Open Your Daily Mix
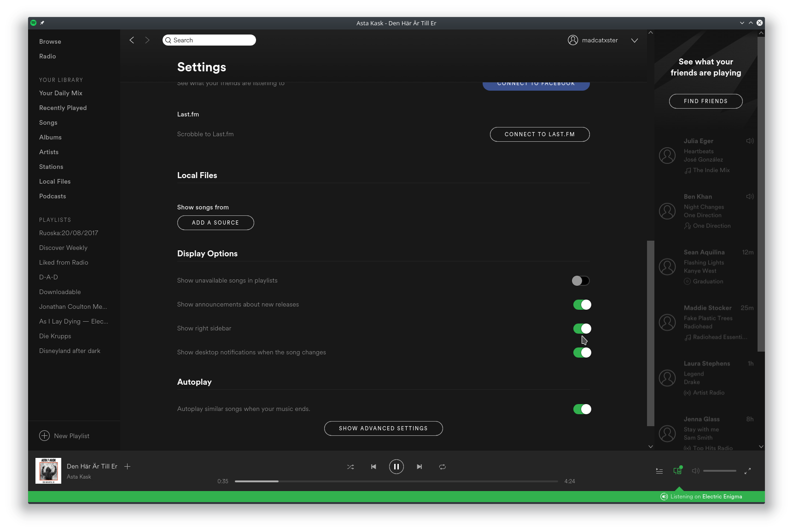 pos(61,93)
